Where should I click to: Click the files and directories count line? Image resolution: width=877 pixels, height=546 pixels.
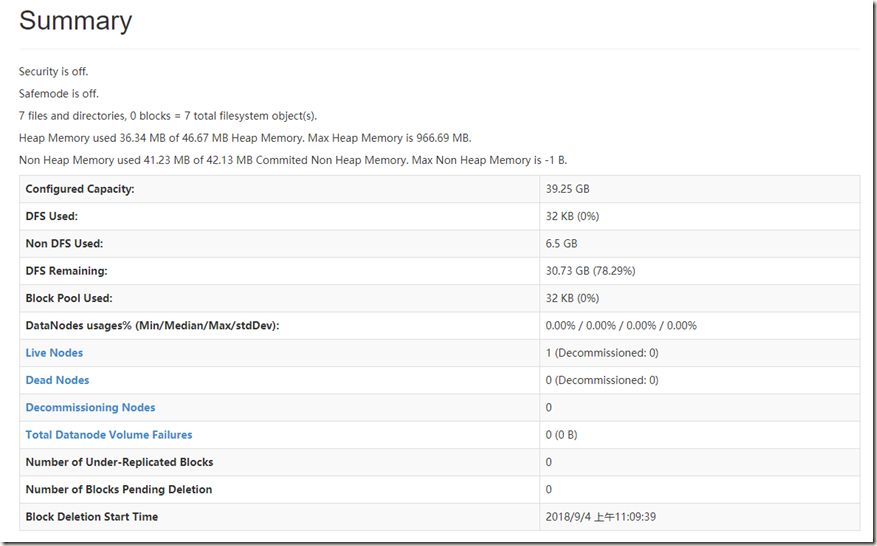click(168, 116)
